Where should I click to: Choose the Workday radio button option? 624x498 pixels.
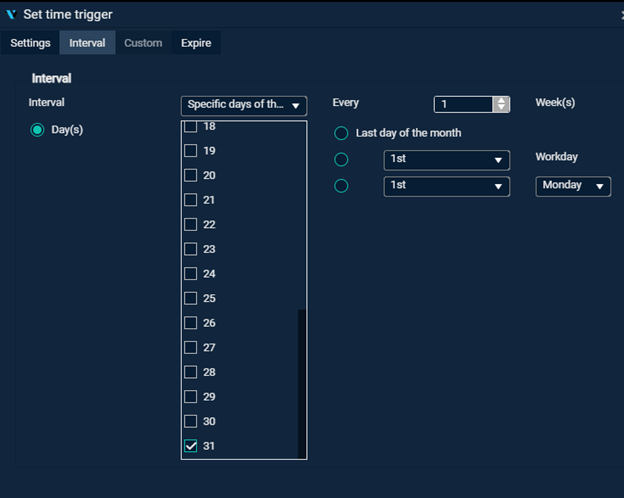[342, 160]
